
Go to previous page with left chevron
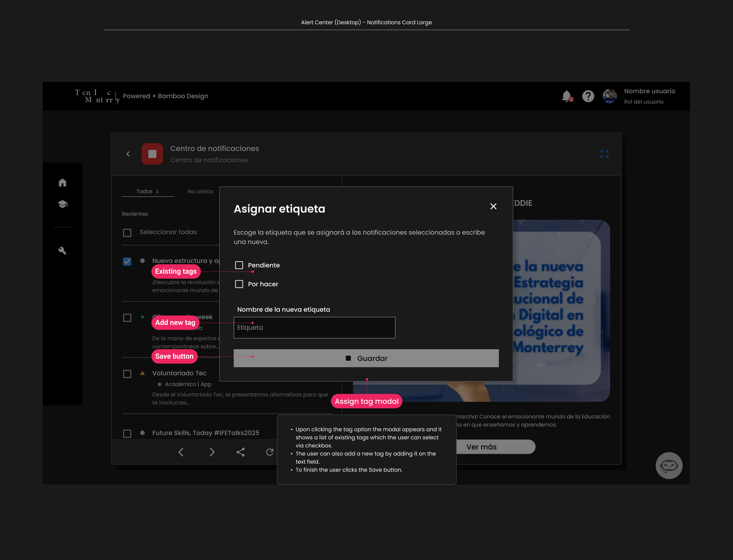click(x=181, y=452)
